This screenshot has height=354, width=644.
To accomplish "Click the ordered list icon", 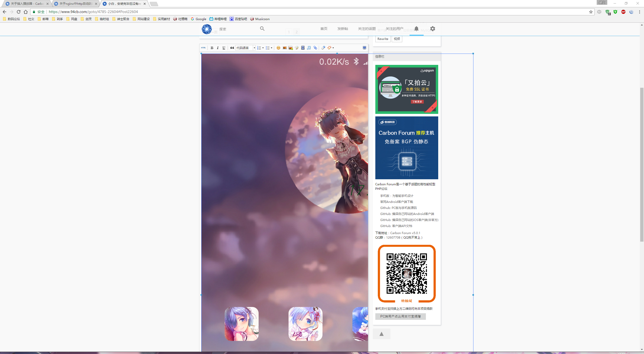I will coord(259,48).
